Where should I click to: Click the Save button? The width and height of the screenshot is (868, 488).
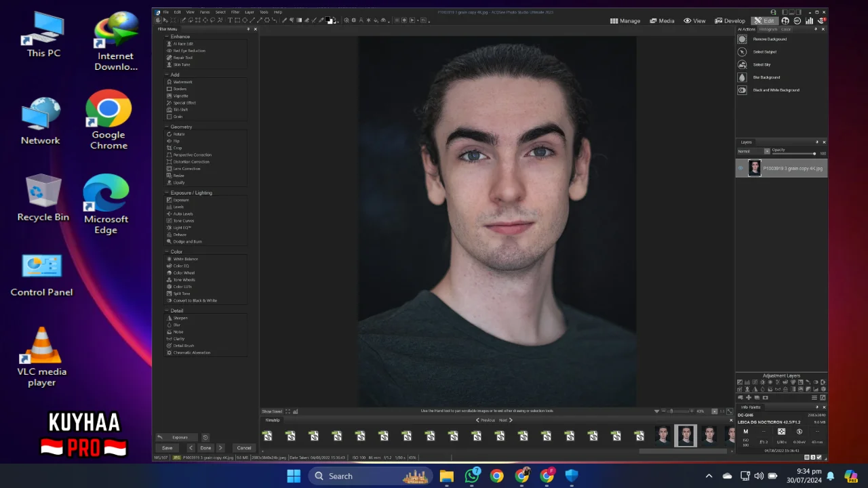[x=167, y=448]
